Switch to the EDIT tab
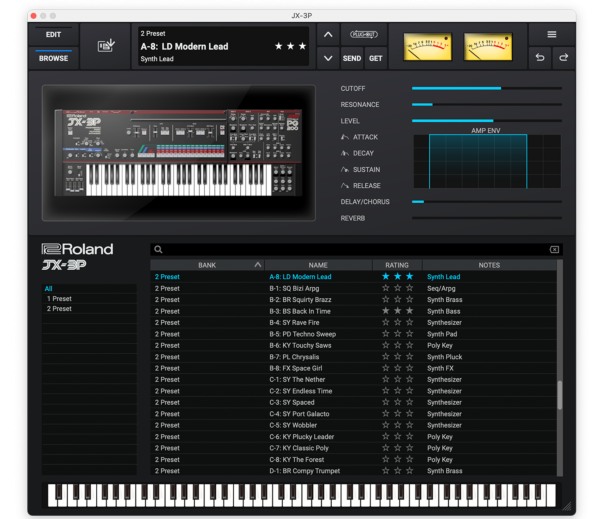The width and height of the screenshot is (600, 519). coord(53,35)
